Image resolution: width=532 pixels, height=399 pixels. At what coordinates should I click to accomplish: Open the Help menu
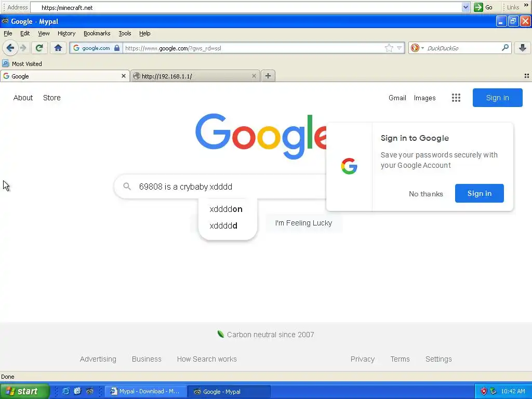point(145,33)
